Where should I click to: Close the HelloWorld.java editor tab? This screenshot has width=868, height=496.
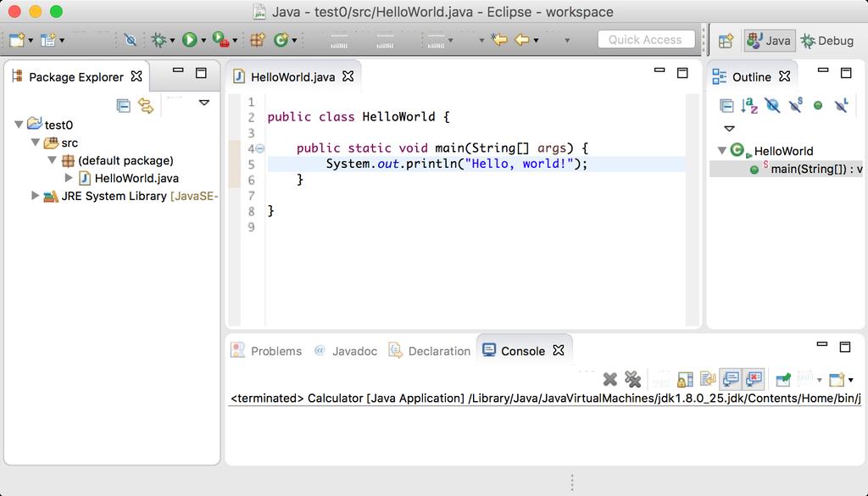point(348,76)
